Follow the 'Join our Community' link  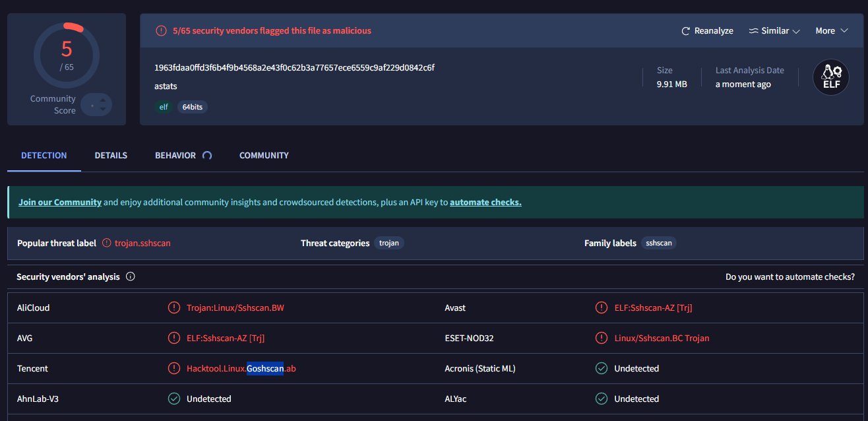click(60, 203)
